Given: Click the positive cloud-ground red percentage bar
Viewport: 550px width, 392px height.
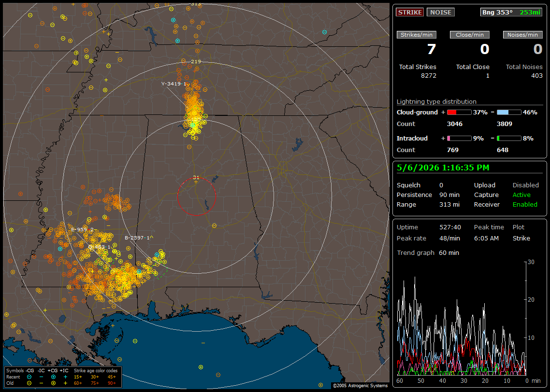Looking at the screenshot, I should point(459,112).
